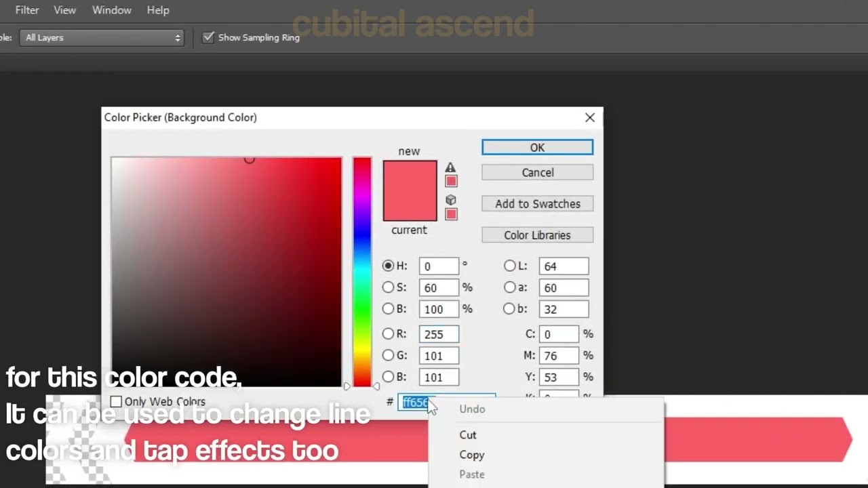Image resolution: width=868 pixels, height=488 pixels.
Task: Pick the in-gamut swatch under the warning triangle
Action: 451,181
